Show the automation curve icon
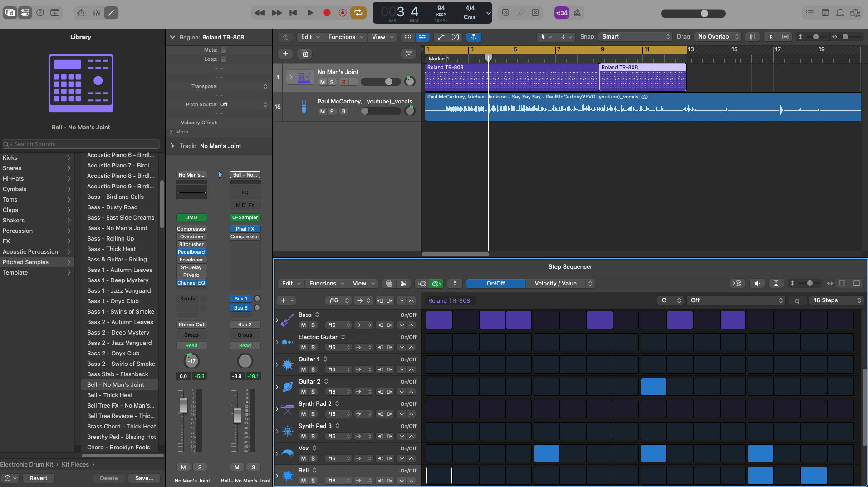 point(440,37)
